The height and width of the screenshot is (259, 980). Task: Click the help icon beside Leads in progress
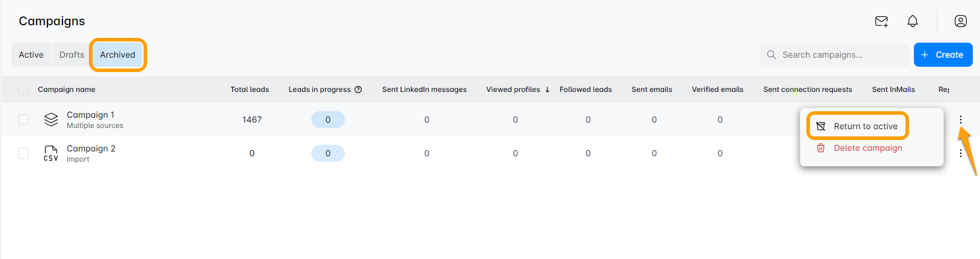tap(358, 90)
